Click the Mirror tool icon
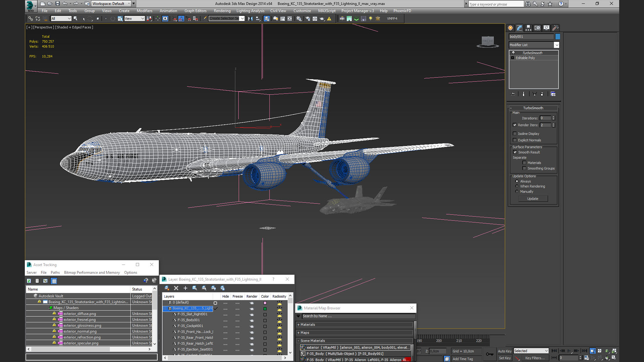Screen dimensions: 644x362 (250, 19)
